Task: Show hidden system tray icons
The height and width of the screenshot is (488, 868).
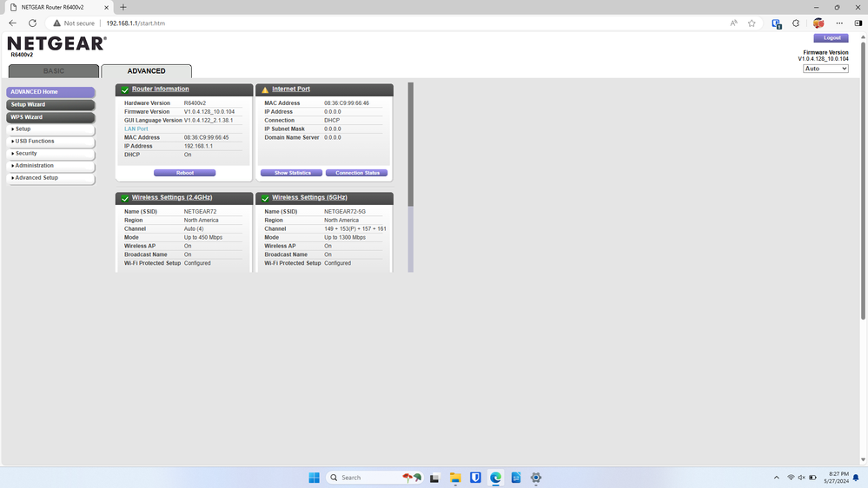Action: [776, 478]
